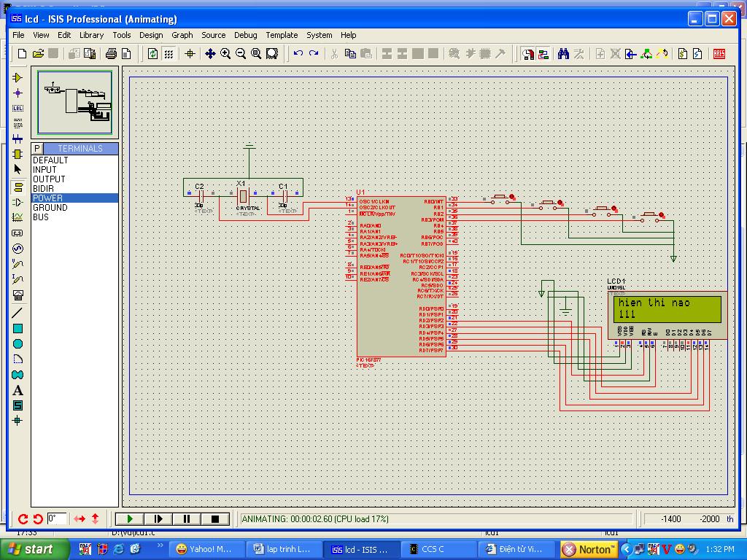Viewport: 747px width, 560px height.
Task: Open the Debug menu
Action: point(245,35)
